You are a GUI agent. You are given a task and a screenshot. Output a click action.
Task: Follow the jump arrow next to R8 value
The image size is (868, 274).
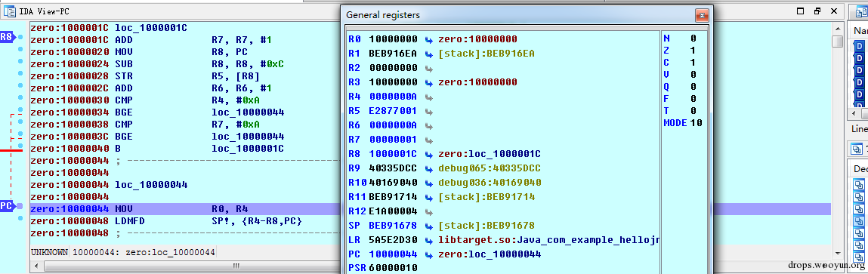428,154
